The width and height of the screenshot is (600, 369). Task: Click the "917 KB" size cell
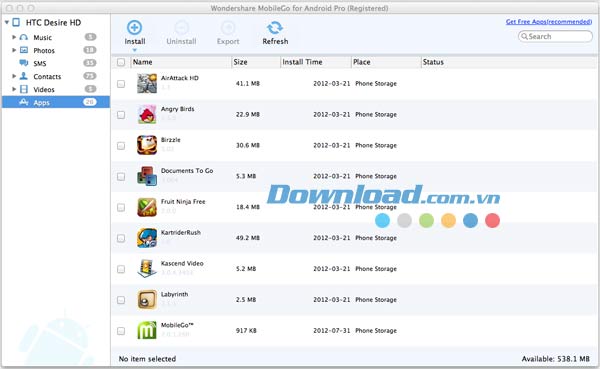(x=246, y=330)
